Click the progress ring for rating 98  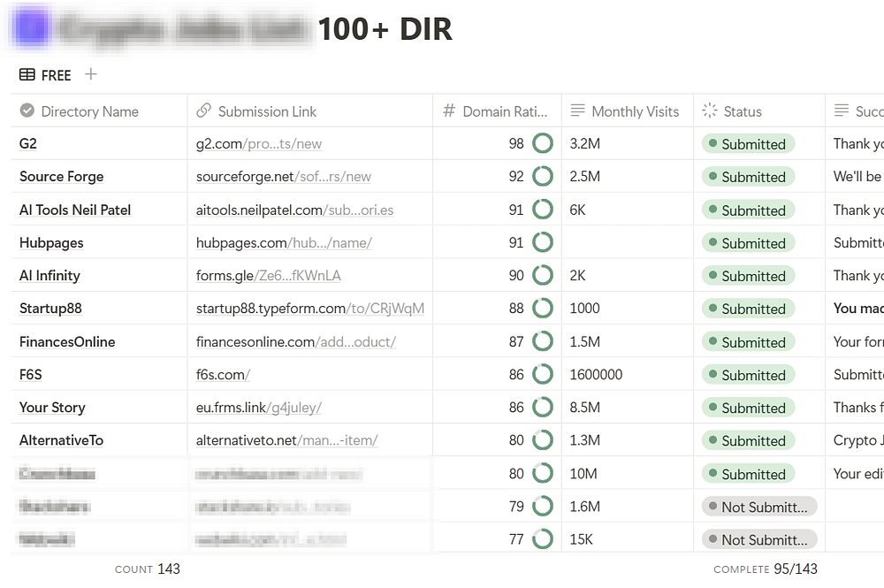(x=543, y=143)
